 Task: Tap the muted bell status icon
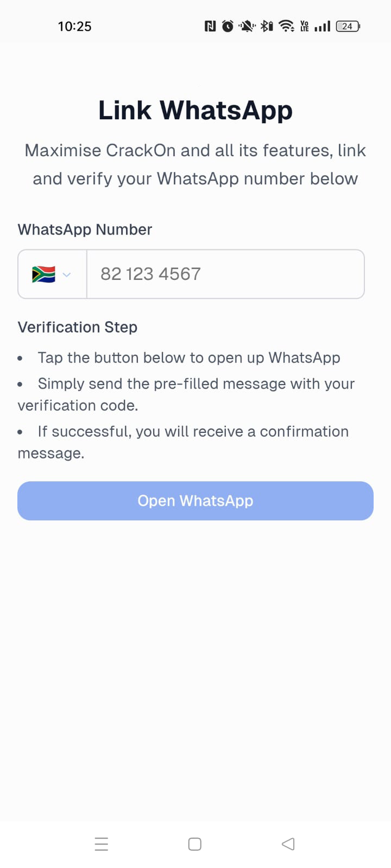tap(247, 26)
